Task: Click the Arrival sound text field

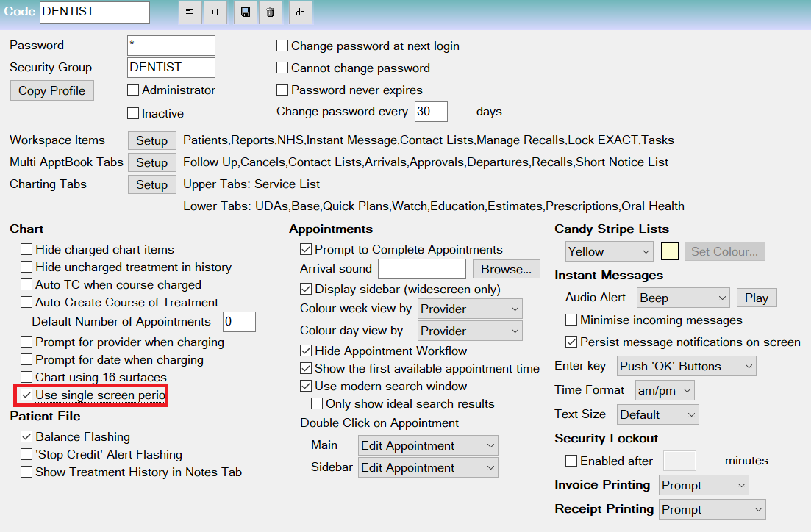Action: point(422,269)
